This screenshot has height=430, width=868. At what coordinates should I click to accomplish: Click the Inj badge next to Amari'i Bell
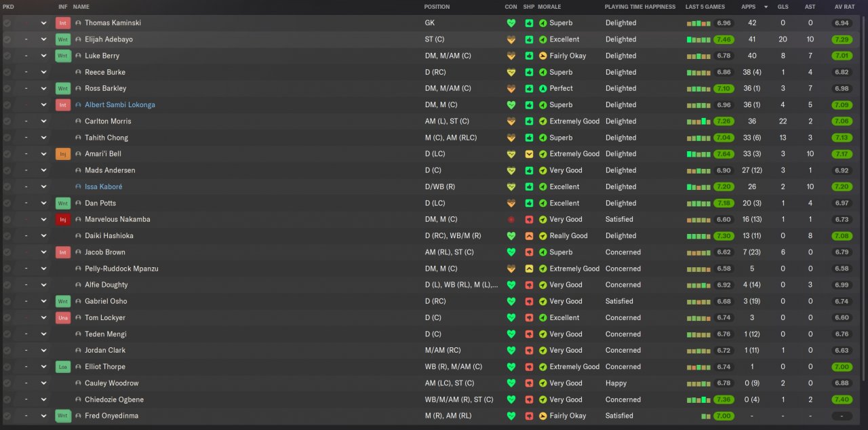tap(63, 154)
